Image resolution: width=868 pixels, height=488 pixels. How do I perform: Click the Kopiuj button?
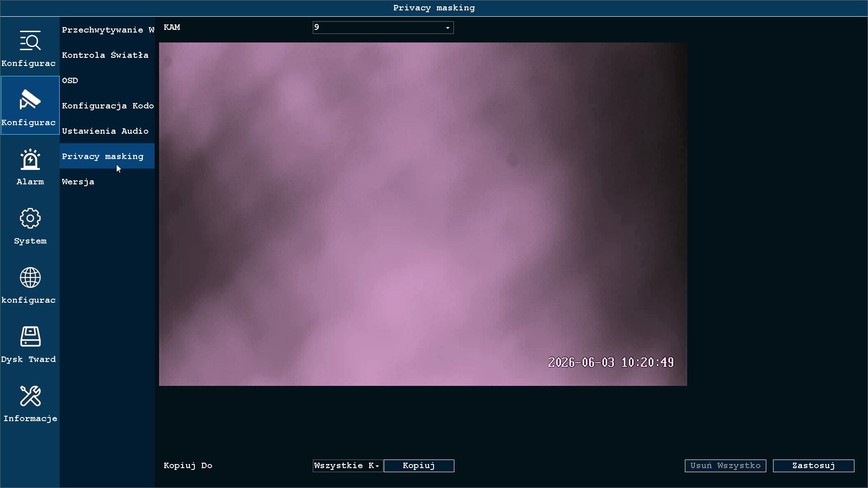point(419,466)
